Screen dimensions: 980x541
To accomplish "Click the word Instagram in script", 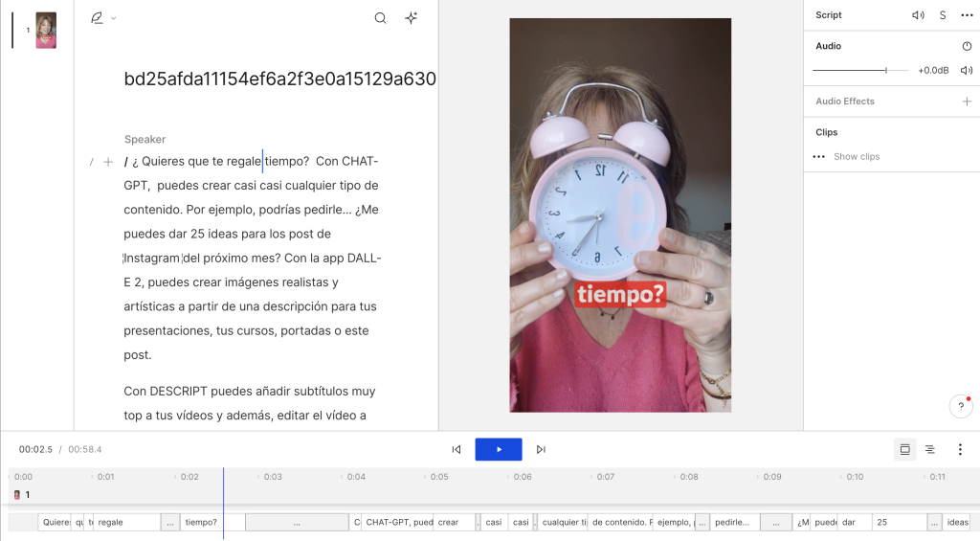I will pos(152,258).
